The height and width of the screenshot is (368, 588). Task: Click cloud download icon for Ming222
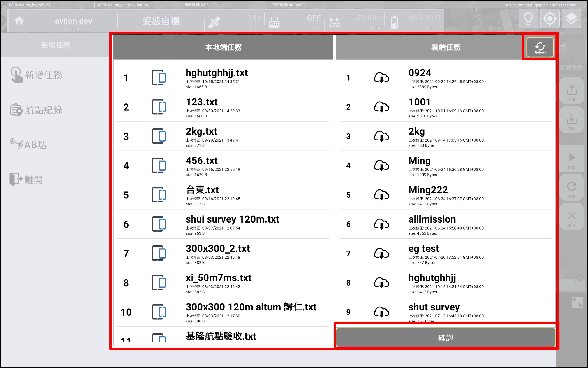point(381,195)
